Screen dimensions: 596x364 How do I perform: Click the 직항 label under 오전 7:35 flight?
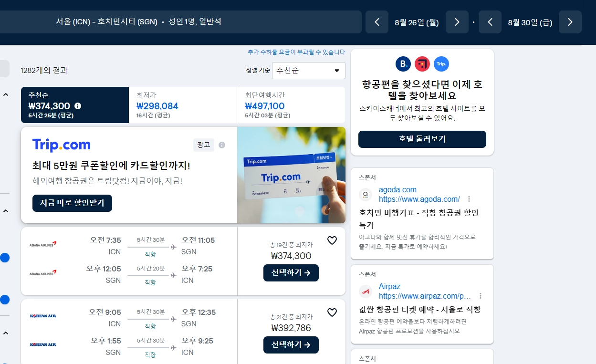coord(150,255)
